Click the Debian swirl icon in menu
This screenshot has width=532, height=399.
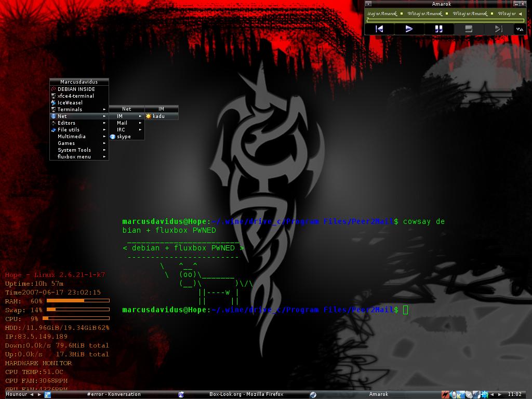point(54,89)
